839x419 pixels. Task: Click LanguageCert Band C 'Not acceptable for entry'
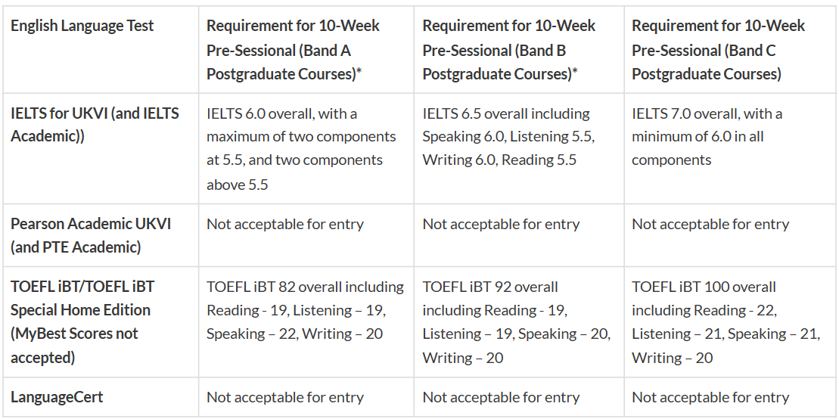click(710, 397)
